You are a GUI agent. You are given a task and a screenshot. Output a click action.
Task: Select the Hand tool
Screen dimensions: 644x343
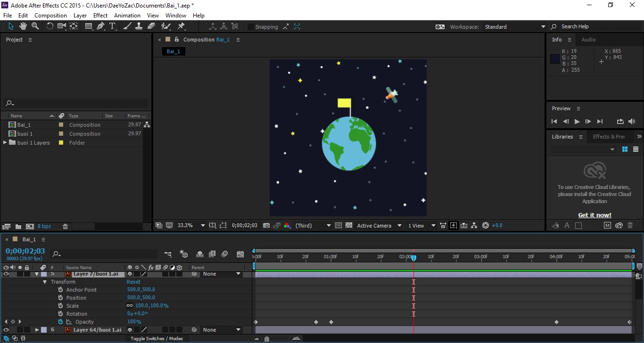pyautogui.click(x=23, y=26)
